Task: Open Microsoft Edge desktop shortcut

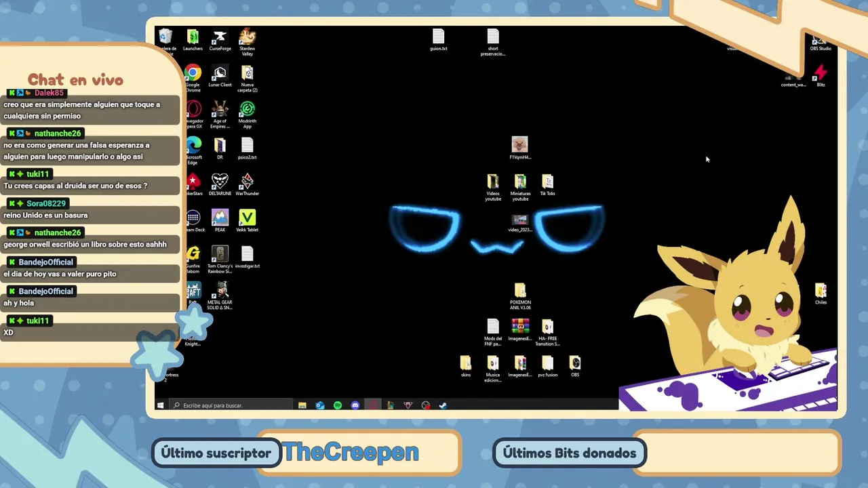Action: [x=193, y=150]
